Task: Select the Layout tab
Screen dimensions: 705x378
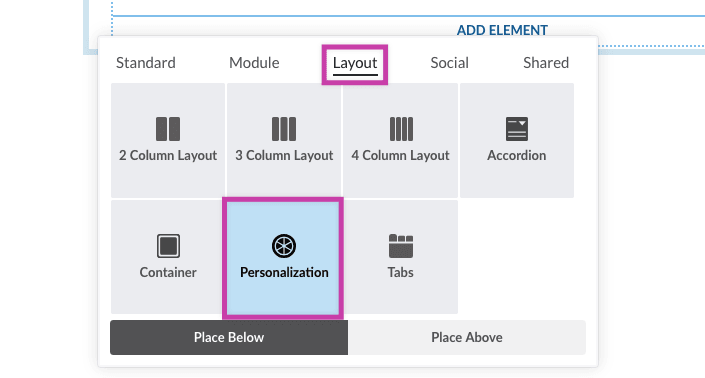Action: [355, 63]
